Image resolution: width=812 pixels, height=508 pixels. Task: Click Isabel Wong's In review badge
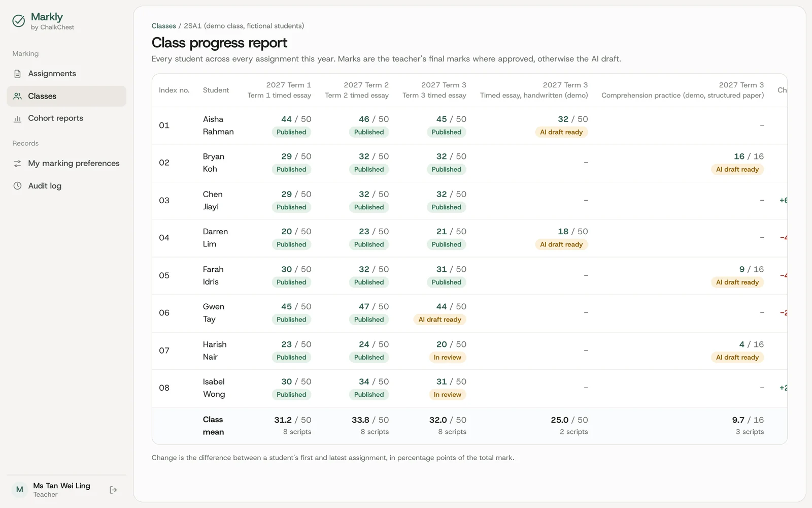pos(447,395)
